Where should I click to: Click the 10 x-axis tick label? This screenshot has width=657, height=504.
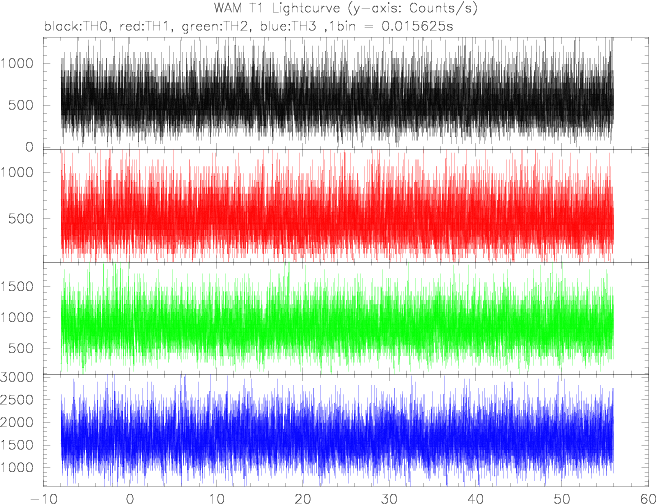click(x=216, y=499)
